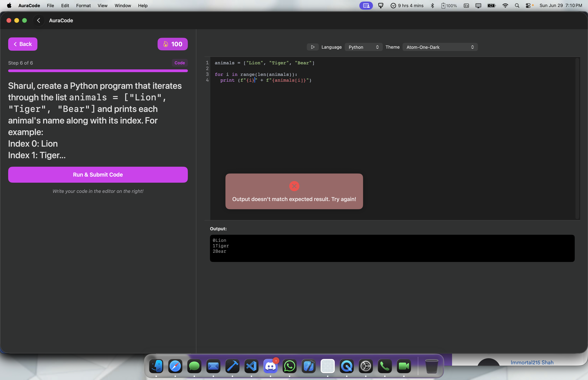Go back with the purple Back button
This screenshot has height=380, width=588.
click(x=23, y=44)
